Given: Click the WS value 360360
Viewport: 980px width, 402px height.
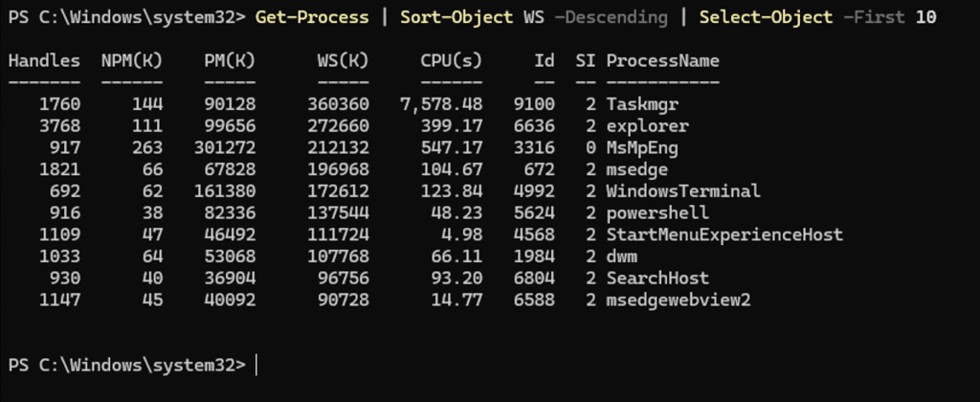Looking at the screenshot, I should 338,104.
